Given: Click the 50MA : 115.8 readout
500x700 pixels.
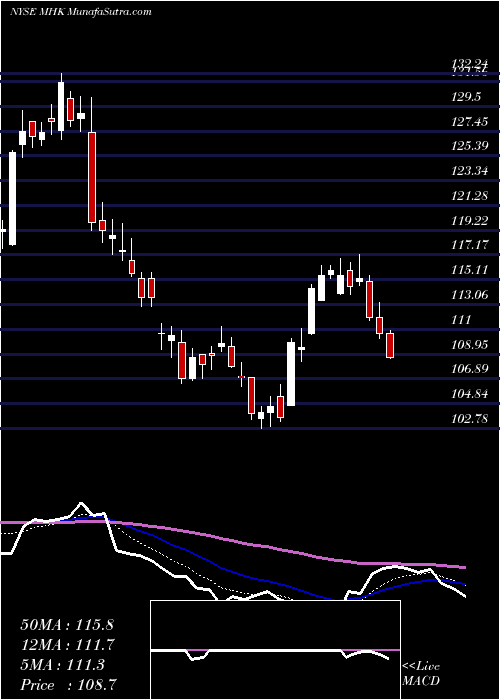Looking at the screenshot, I should pyautogui.click(x=67, y=625).
